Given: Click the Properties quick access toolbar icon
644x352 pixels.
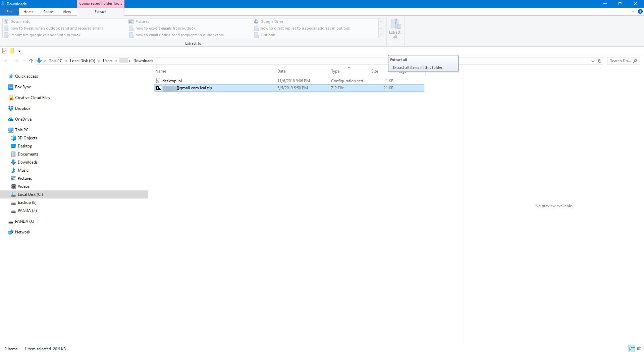Looking at the screenshot, I should (4, 51).
